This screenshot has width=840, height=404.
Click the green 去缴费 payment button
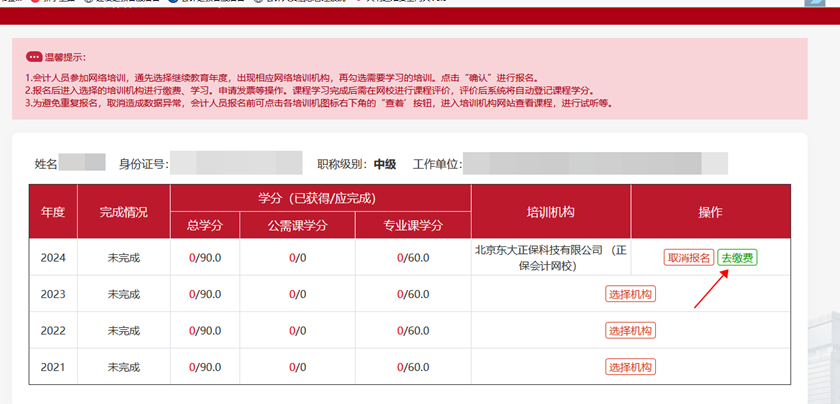click(737, 257)
